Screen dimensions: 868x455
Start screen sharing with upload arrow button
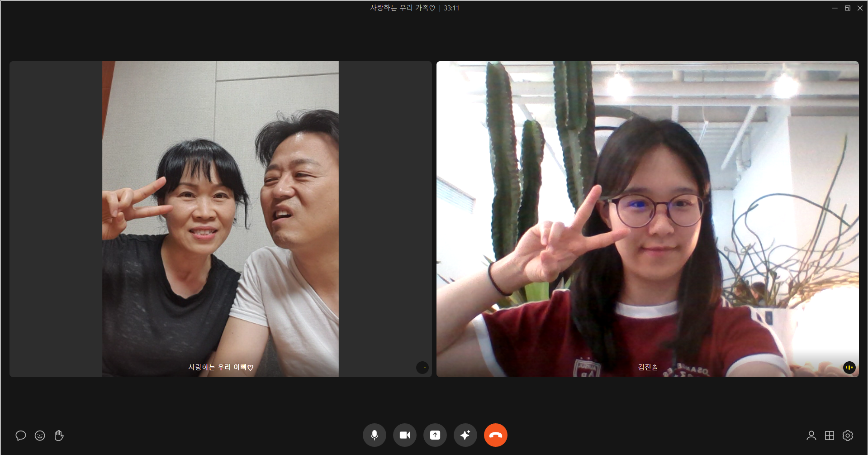pos(435,435)
